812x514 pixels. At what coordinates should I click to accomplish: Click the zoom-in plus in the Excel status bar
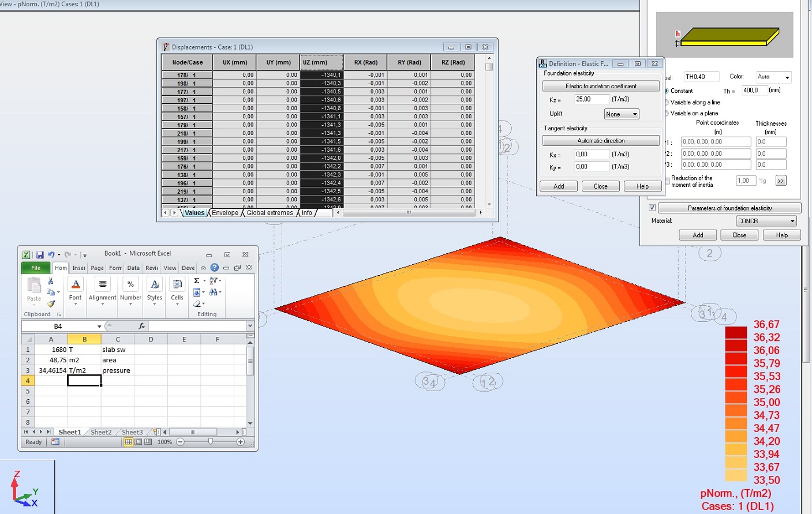click(x=241, y=442)
